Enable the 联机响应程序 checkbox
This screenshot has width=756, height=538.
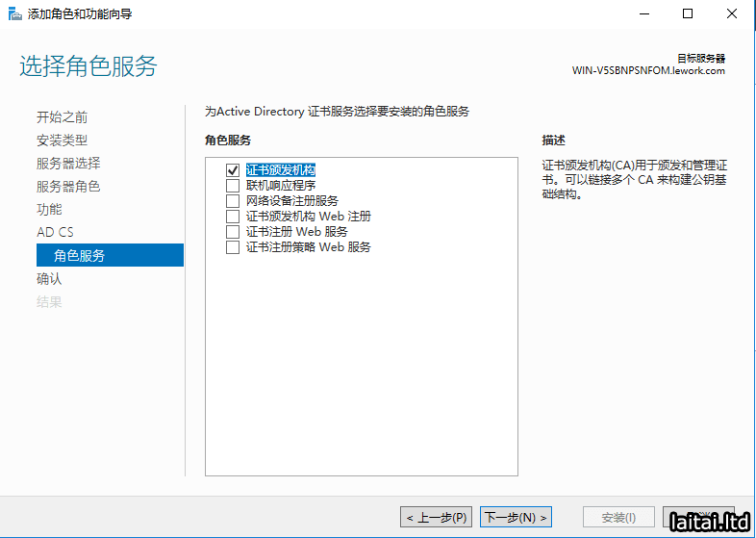coord(232,186)
